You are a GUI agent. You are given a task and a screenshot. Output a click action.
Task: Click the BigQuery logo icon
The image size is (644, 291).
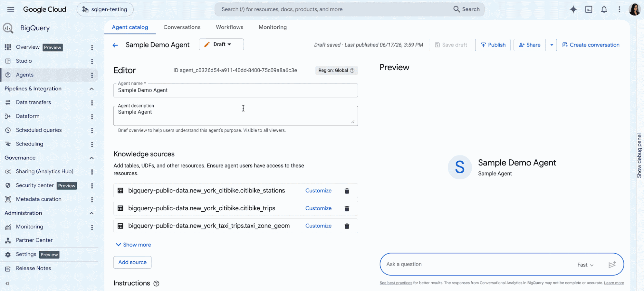[8, 28]
